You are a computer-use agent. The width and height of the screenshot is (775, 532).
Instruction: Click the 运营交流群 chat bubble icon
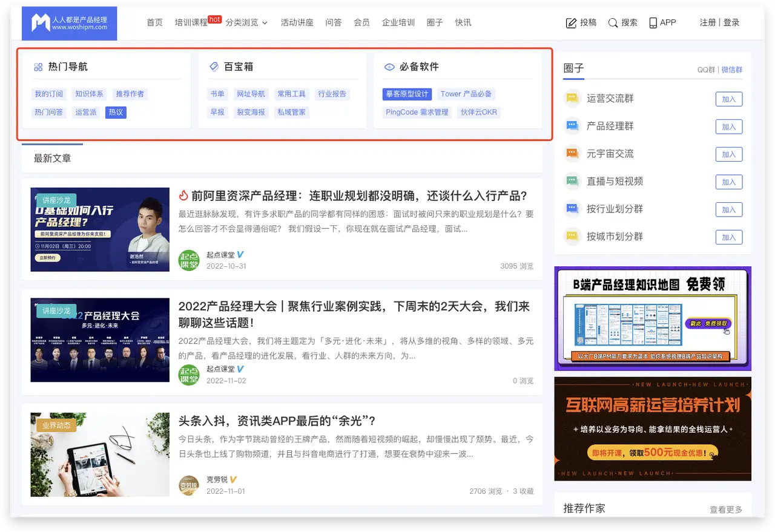pos(572,99)
